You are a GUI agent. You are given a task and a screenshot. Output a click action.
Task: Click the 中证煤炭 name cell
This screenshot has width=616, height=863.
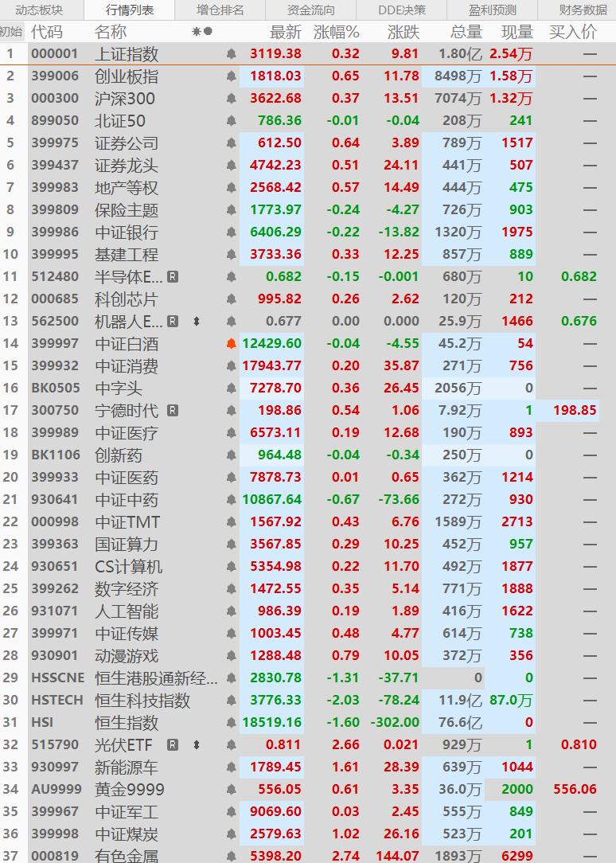pos(127,834)
